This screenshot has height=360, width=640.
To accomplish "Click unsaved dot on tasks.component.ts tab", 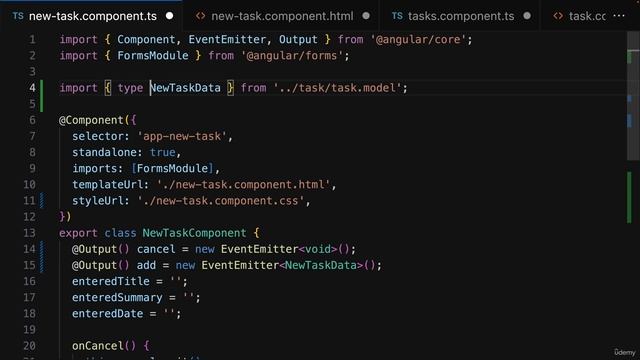I will 527,16.
